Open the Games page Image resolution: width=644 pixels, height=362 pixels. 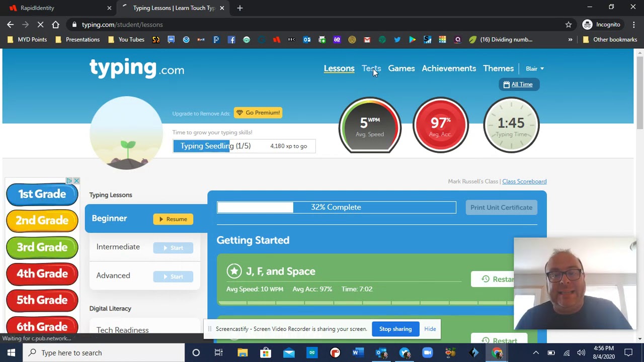(x=401, y=68)
